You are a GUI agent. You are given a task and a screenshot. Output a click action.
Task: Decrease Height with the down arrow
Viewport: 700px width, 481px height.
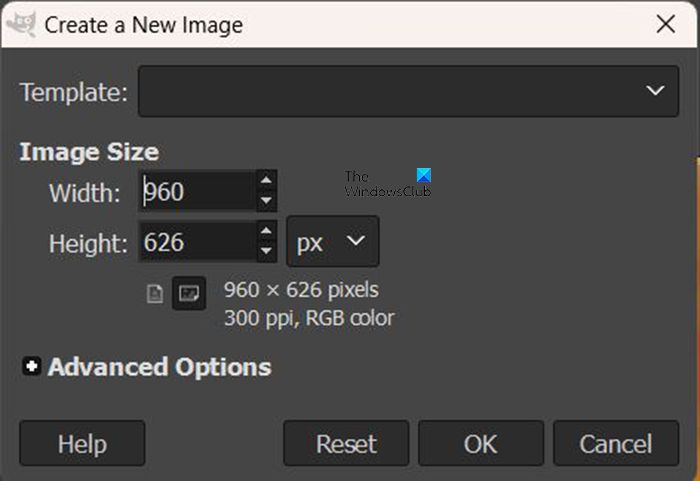pyautogui.click(x=266, y=252)
